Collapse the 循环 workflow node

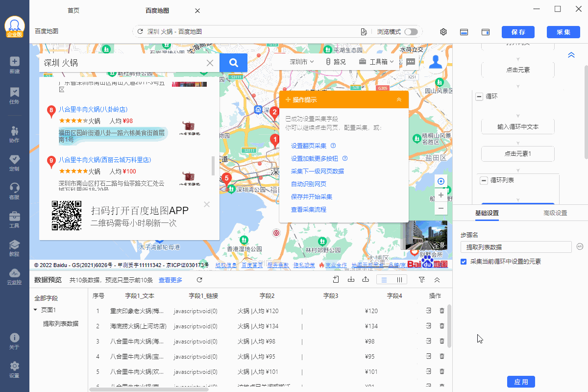tap(479, 97)
